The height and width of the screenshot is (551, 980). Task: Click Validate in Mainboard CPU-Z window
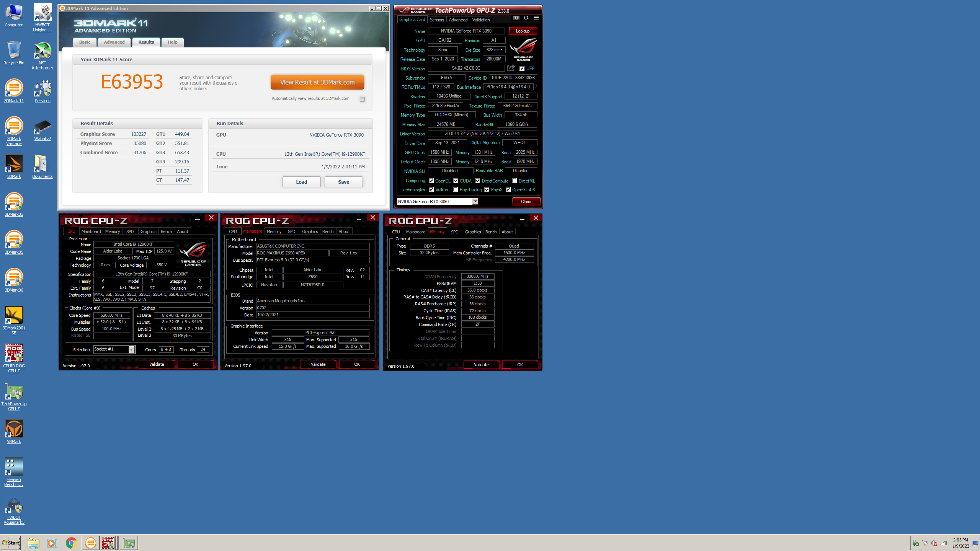pyautogui.click(x=318, y=364)
